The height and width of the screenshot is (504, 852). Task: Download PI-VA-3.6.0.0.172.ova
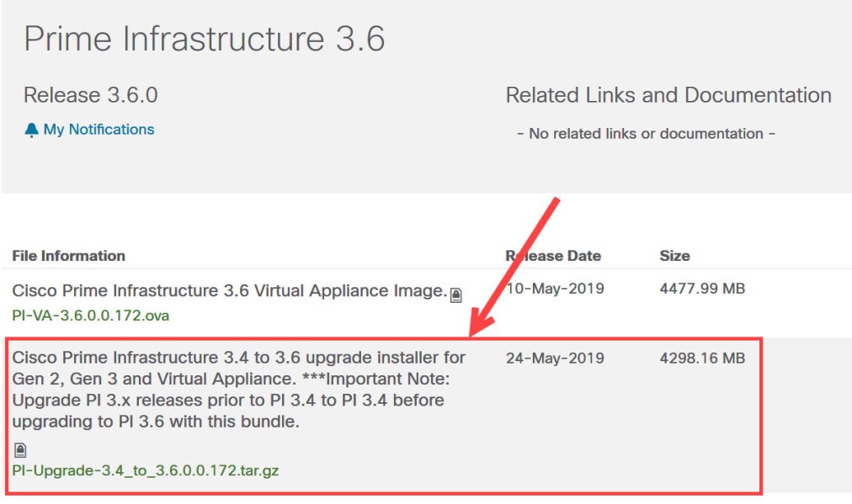(87, 316)
